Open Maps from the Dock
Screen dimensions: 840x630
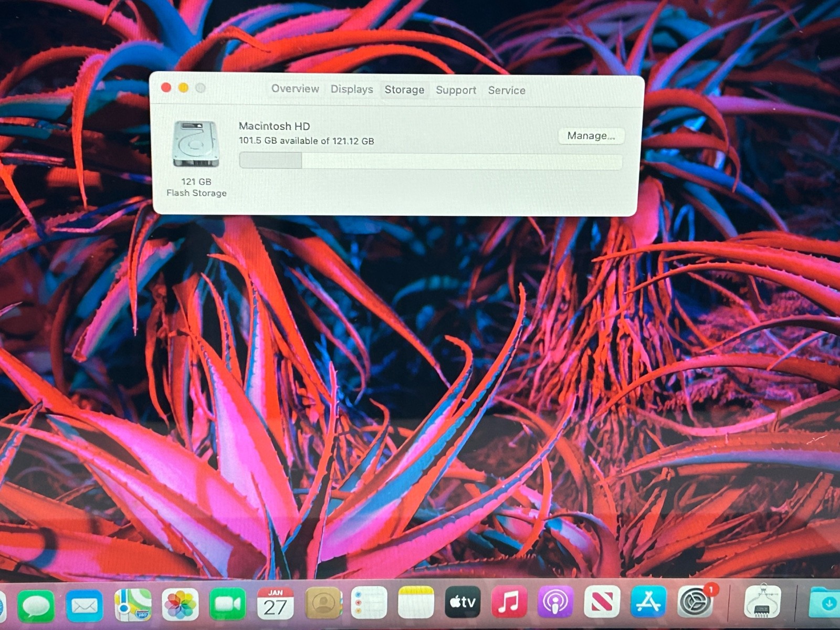(x=133, y=605)
